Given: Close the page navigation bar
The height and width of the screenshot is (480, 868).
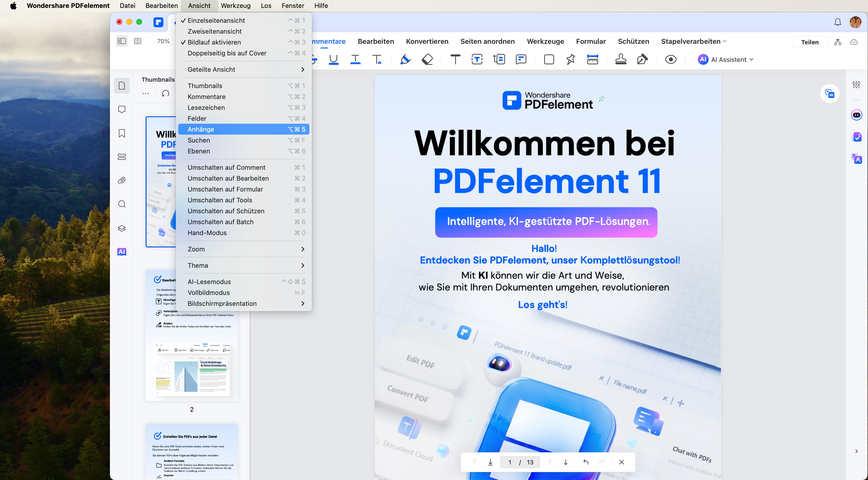Looking at the screenshot, I should 621,462.
